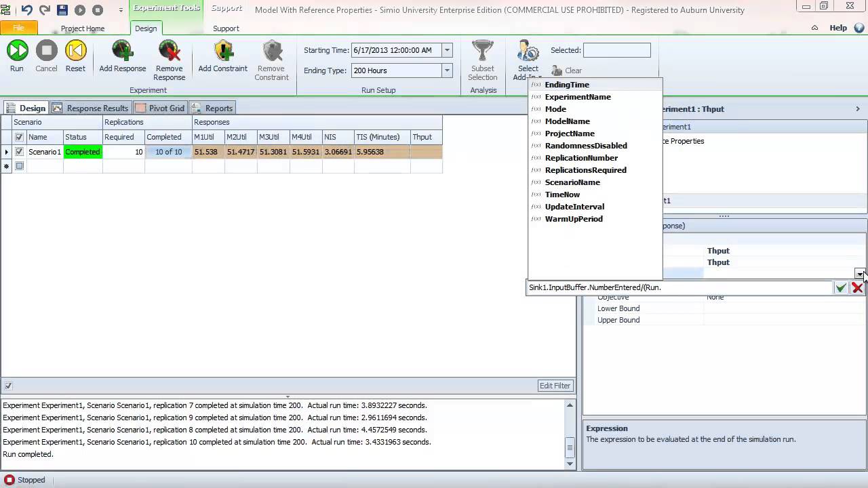868x488 pixels.
Task: Open the Pivot Grid tab
Action: pos(159,108)
